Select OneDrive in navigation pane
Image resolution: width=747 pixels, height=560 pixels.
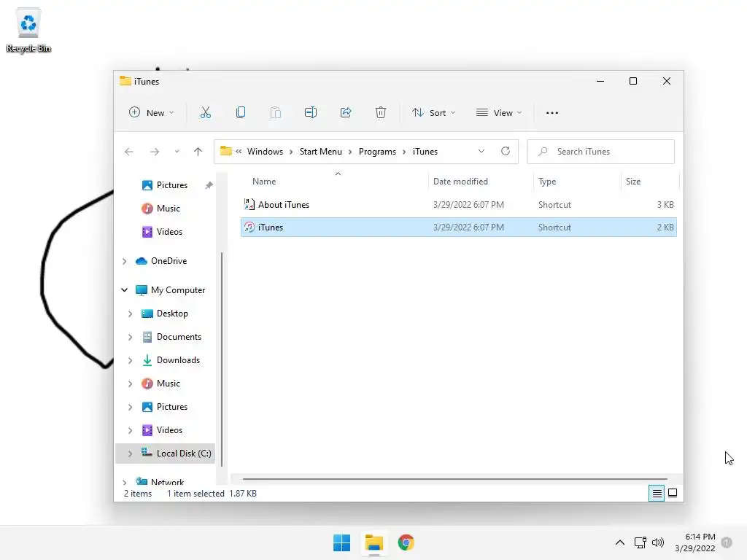coord(169,261)
